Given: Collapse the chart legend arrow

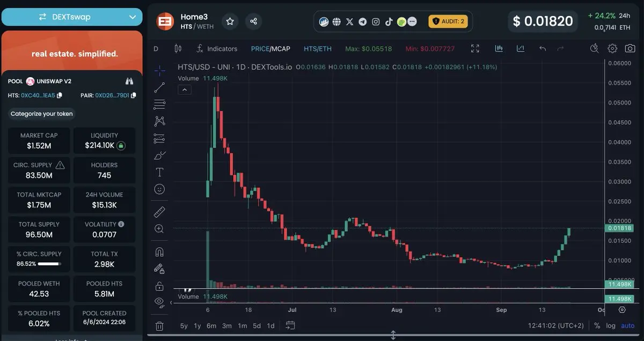Looking at the screenshot, I should 184,90.
